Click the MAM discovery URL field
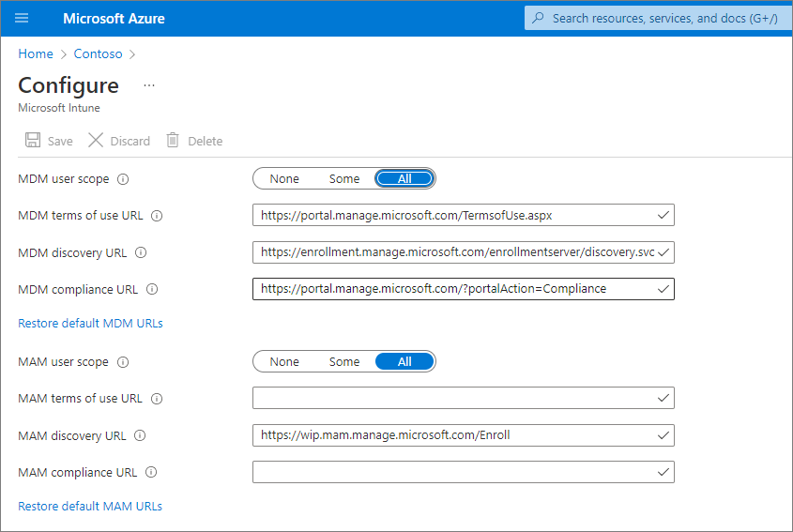This screenshot has height=532, width=793. click(x=455, y=435)
